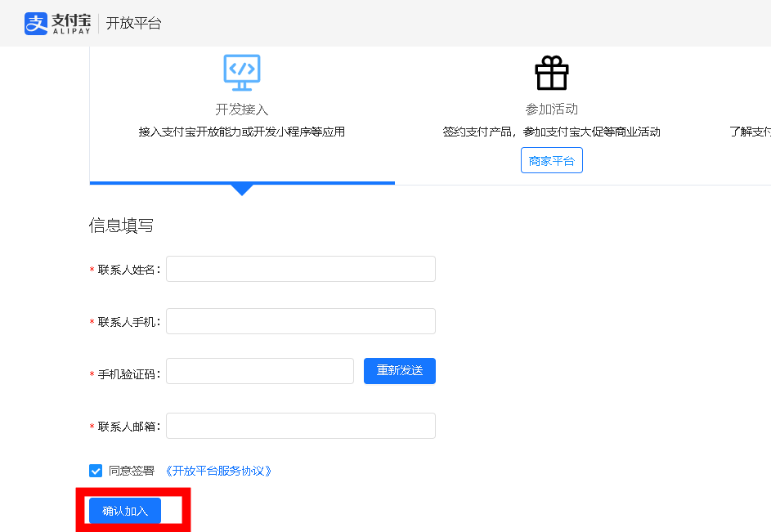Submit form with 确认加入 button
The image size is (771, 532).
pyautogui.click(x=125, y=511)
